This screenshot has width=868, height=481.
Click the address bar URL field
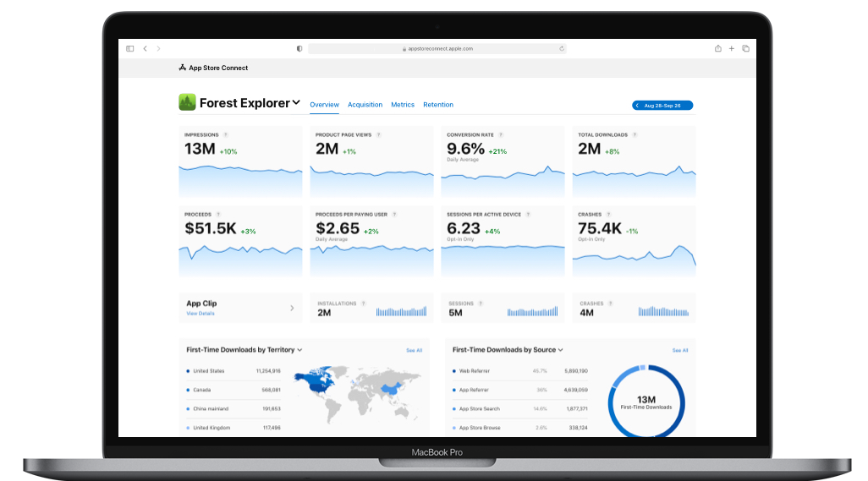tap(437, 49)
